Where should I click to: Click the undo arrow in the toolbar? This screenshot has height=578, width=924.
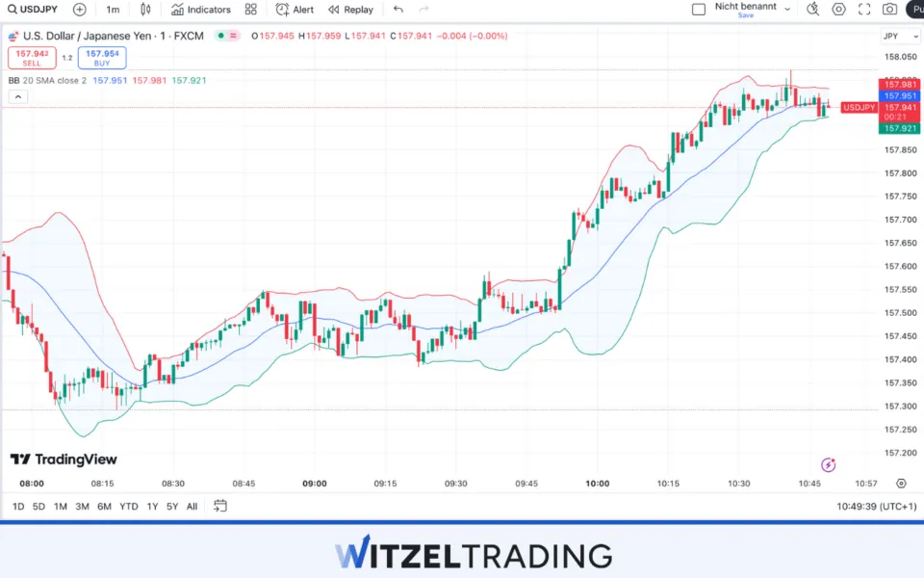[x=398, y=10]
